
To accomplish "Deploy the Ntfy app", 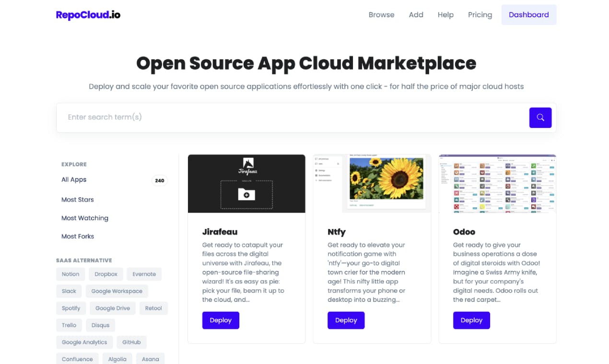I will click(x=346, y=320).
